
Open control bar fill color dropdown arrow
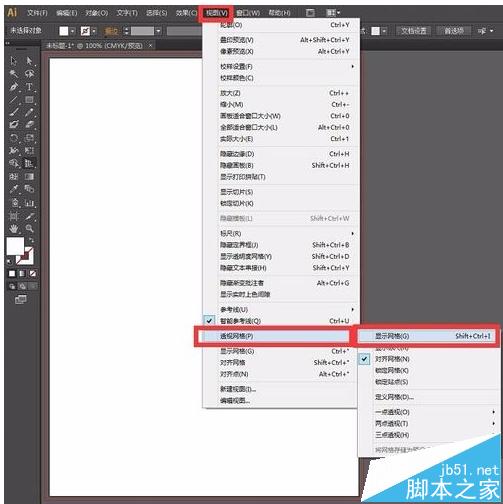point(72,31)
